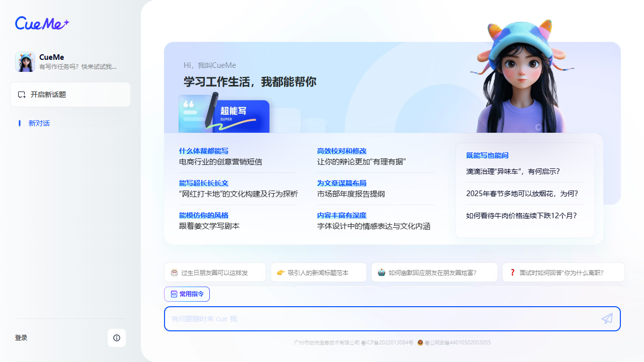The width and height of the screenshot is (644, 362).
Task: Click the CueMe logo
Action: [42, 23]
